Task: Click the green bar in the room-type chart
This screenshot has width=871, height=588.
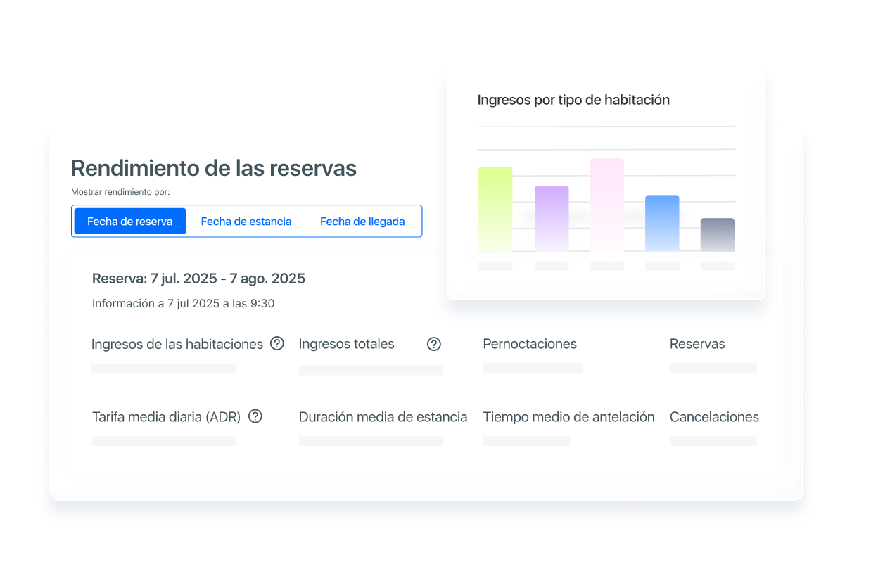Action: click(495, 209)
